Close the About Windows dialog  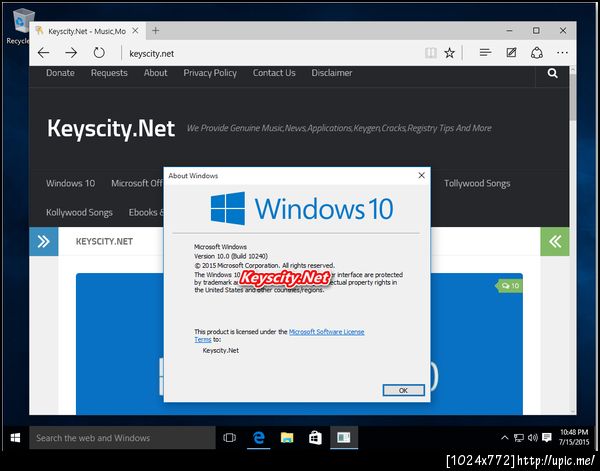point(421,175)
